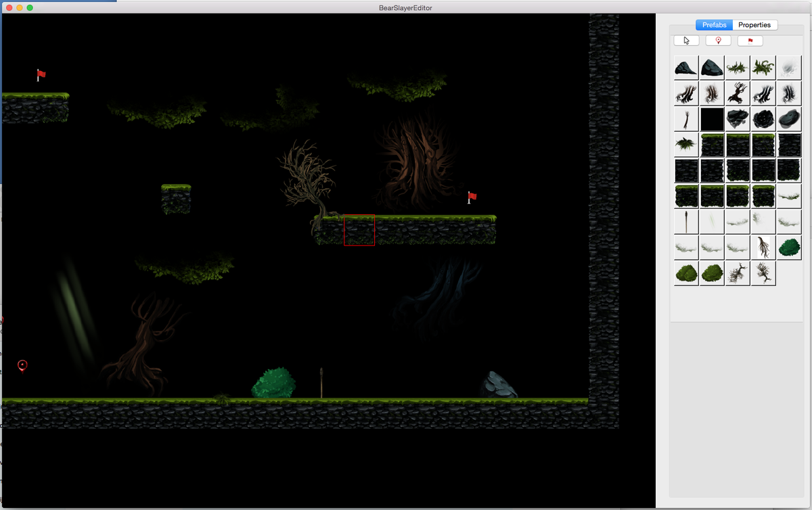Choose the dark grass tuft prefab
This screenshot has width=812, height=510.
coord(686,145)
